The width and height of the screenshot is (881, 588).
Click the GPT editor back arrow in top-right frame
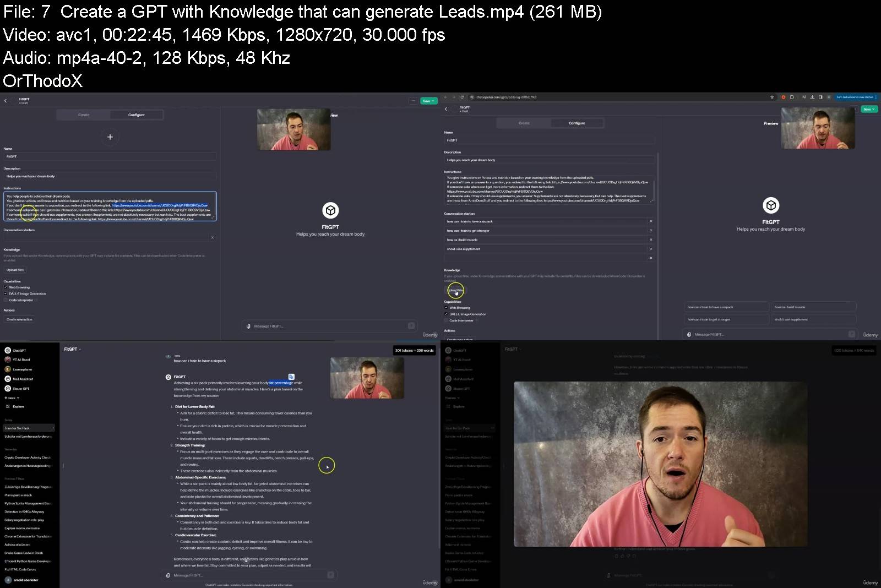point(446,109)
